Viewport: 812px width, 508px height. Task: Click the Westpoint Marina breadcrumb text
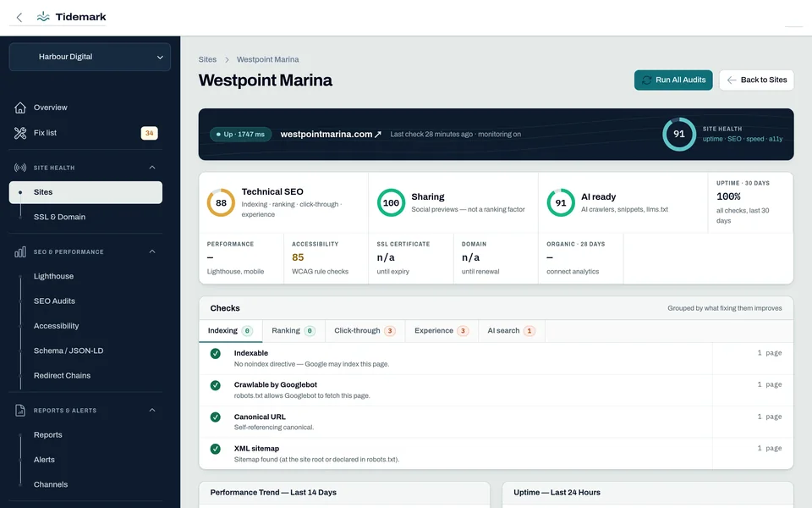pos(267,59)
